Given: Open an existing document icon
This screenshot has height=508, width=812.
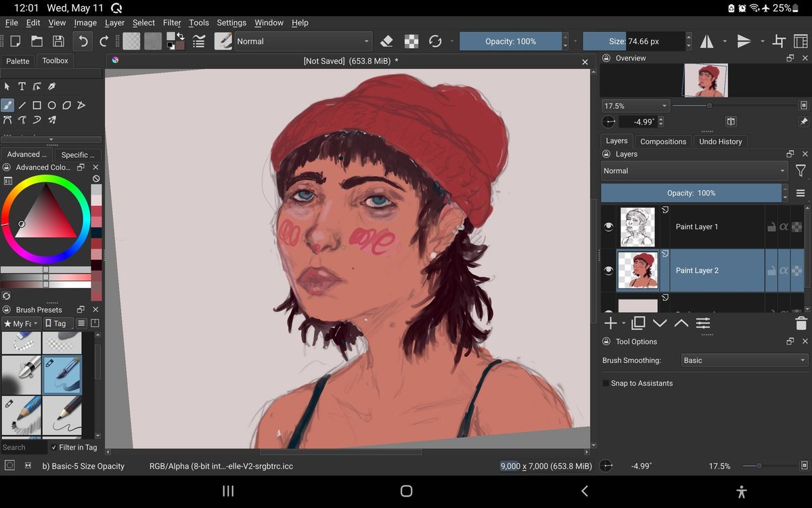Looking at the screenshot, I should [37, 41].
